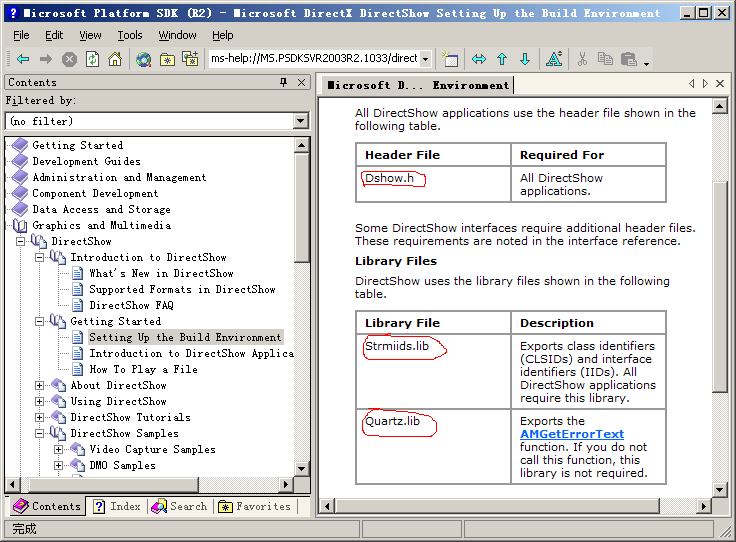736x542 pixels.
Task: Open the Home page icon
Action: point(115,59)
